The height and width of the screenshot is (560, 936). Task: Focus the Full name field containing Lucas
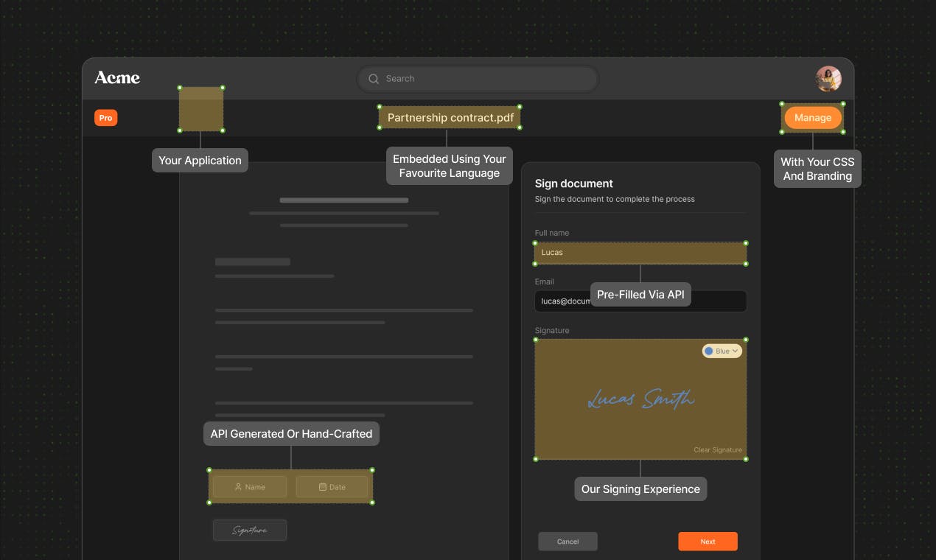click(640, 253)
